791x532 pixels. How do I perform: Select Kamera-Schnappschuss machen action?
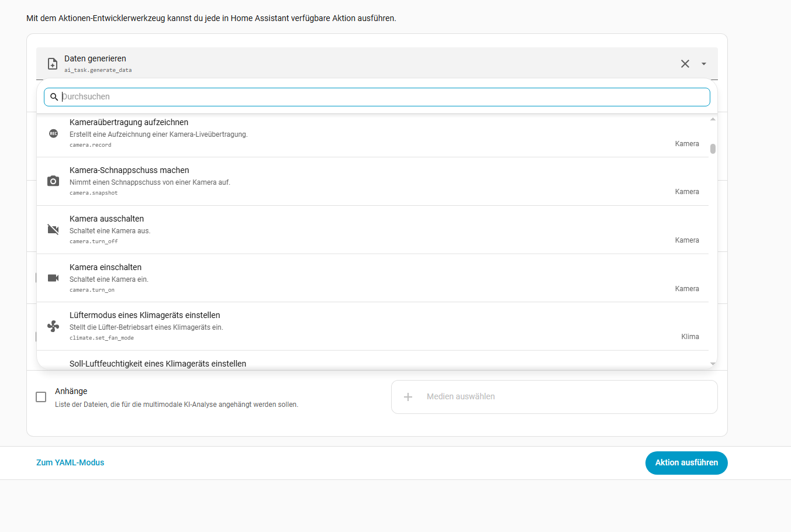coord(129,170)
